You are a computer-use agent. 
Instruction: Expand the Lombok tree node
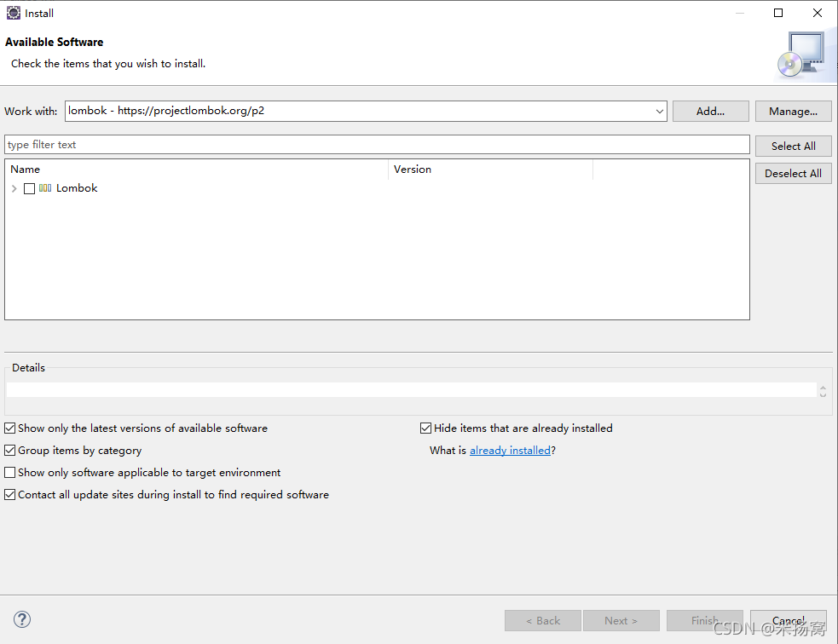click(14, 188)
